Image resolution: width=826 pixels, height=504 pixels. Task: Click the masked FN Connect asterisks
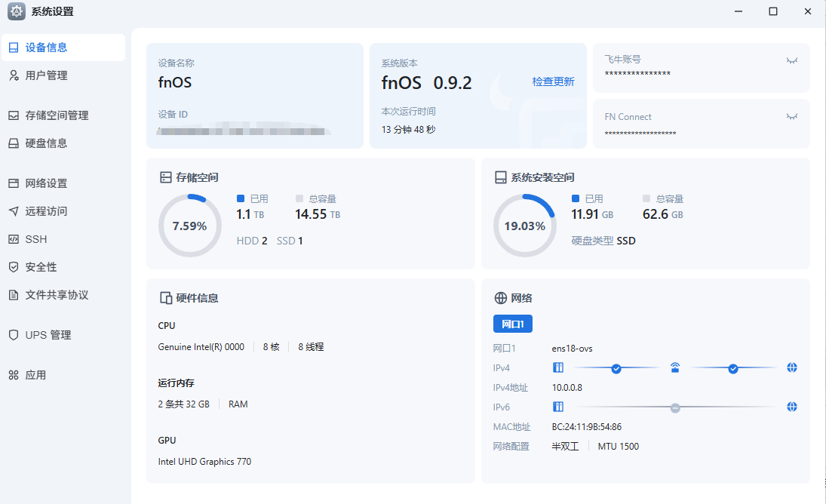[640, 134]
